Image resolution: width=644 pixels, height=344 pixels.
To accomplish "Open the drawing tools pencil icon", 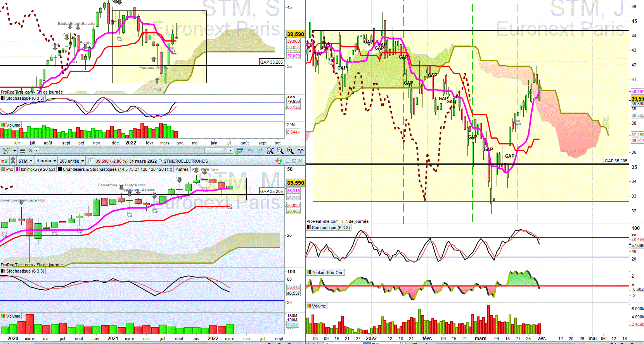I will (6, 151).
